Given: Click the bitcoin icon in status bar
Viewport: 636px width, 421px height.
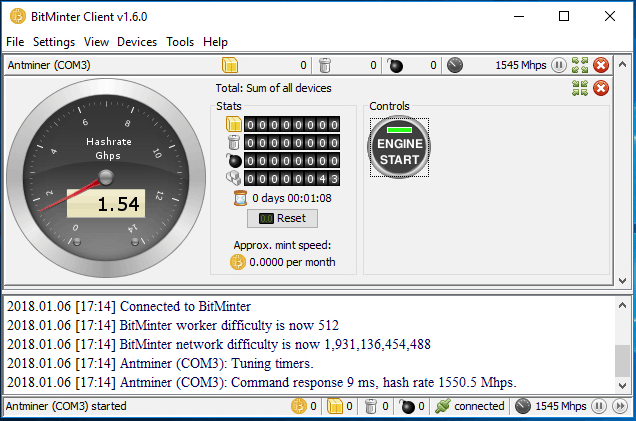Looking at the screenshot, I should click(x=297, y=407).
